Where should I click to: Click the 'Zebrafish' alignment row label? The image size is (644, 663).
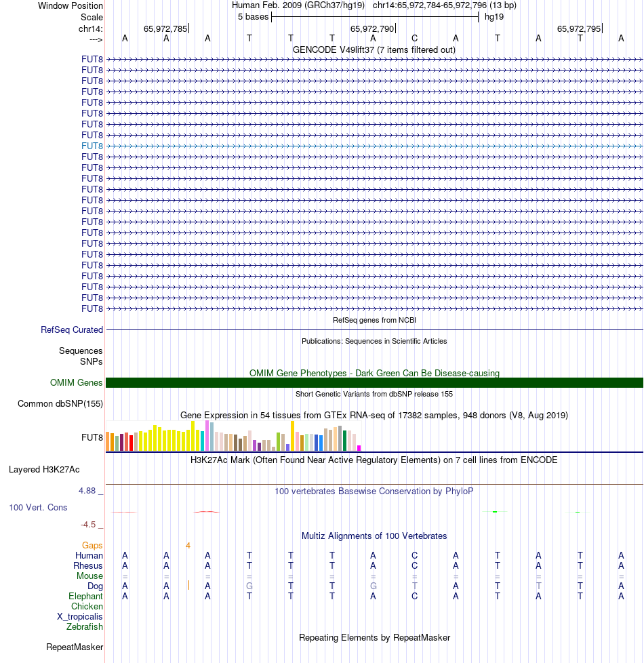pyautogui.click(x=85, y=626)
